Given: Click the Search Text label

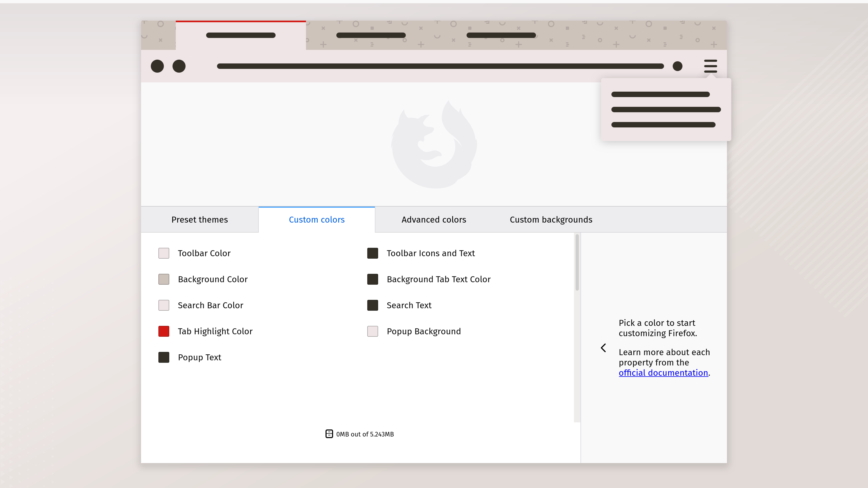Looking at the screenshot, I should (409, 305).
